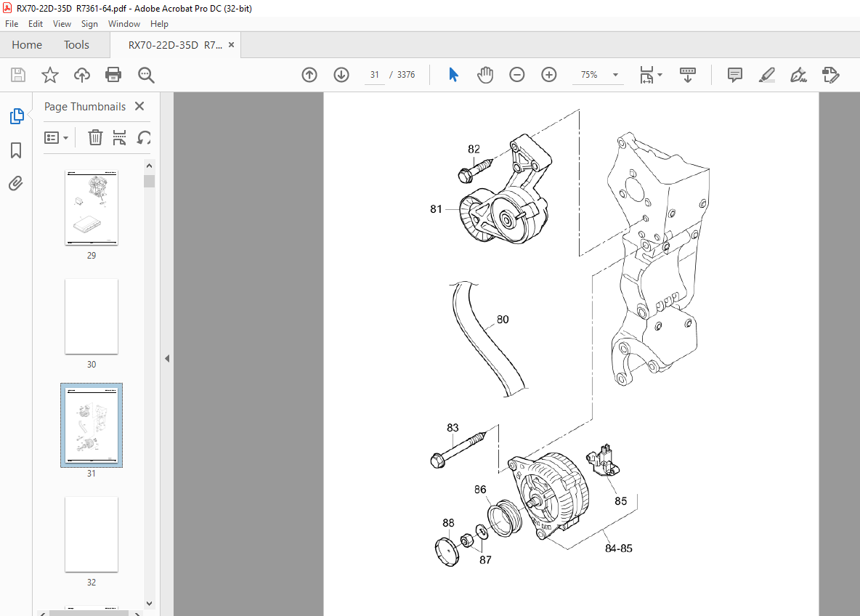Screen dimensions: 860x616
Task: Open Page Thumbnails sidebar icon
Action: 17,116
